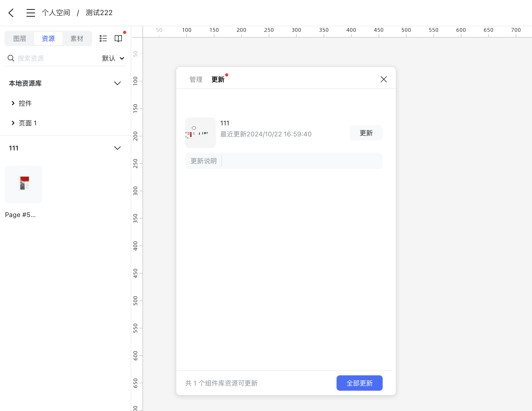532x411 pixels.
Task: Click the 测试222 file name
Action: [x=99, y=13]
